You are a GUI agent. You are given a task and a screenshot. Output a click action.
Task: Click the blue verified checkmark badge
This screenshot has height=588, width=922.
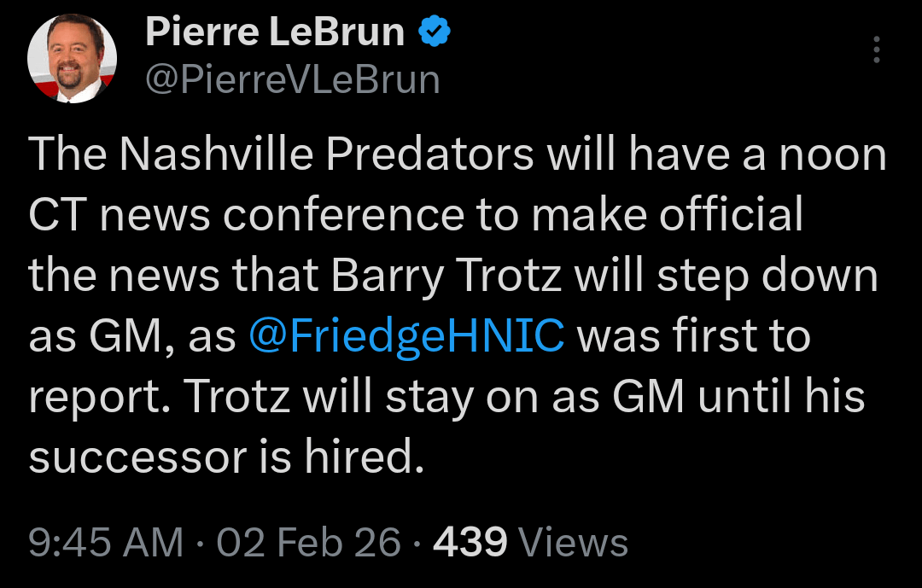point(434,33)
